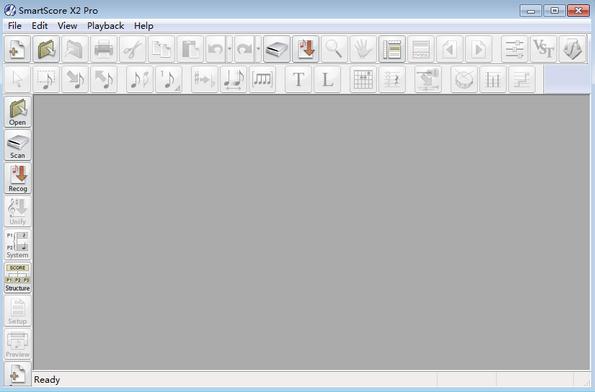Start recognition with the Recog sidebar button
The height and width of the screenshot is (392, 595).
[x=17, y=179]
